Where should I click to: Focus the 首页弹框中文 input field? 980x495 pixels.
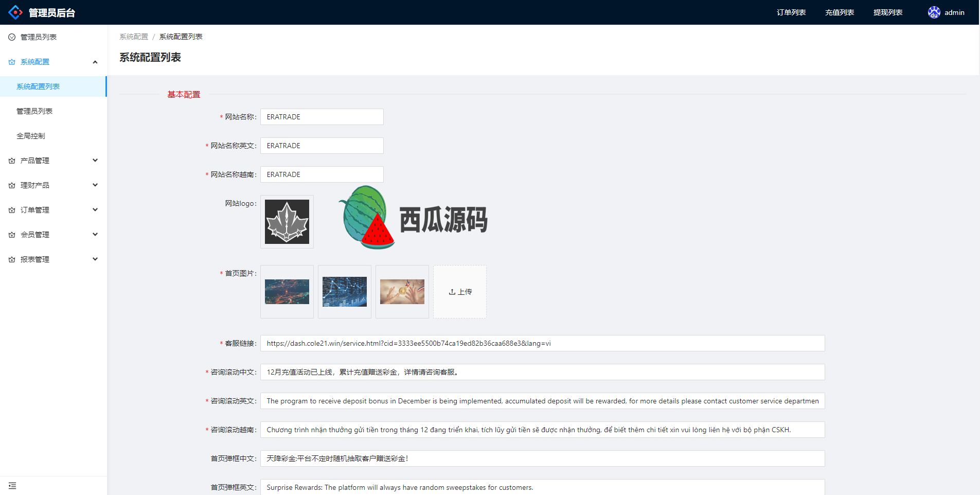[543, 458]
